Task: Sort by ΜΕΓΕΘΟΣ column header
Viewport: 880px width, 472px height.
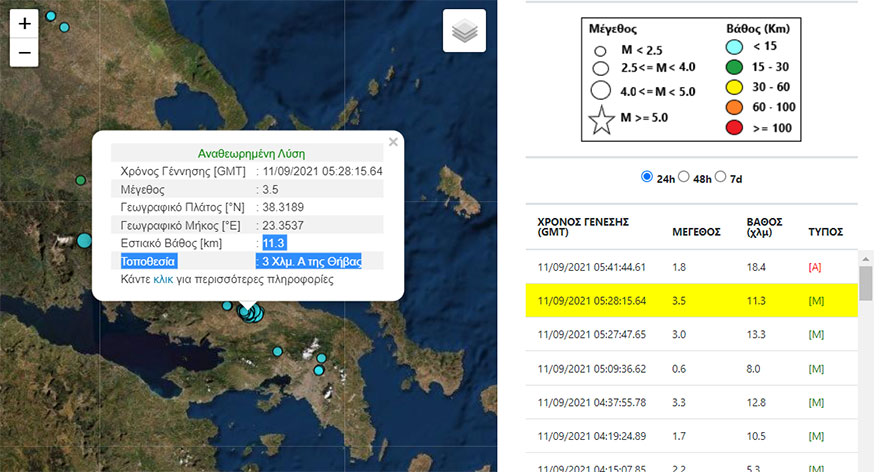Action: pos(696,230)
